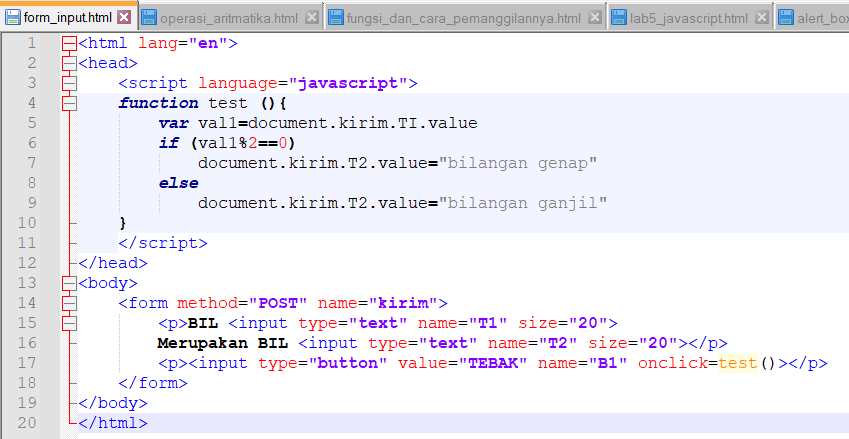Click line number 1 in the margin
This screenshot has width=849, height=439.
(31, 43)
